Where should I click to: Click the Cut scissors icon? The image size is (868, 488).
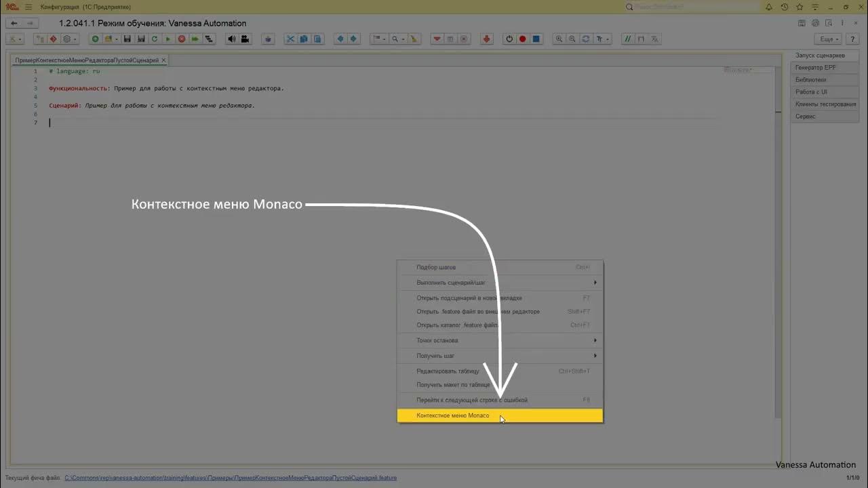(290, 39)
